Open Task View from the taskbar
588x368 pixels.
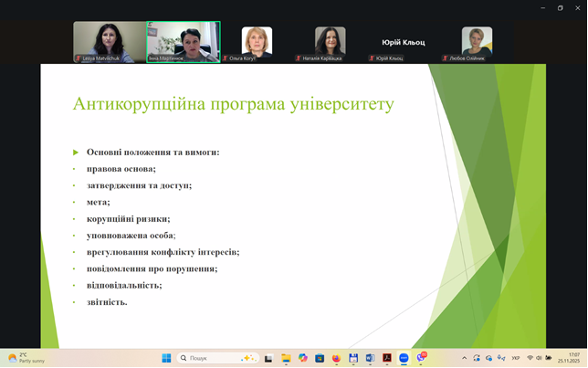pos(269,358)
